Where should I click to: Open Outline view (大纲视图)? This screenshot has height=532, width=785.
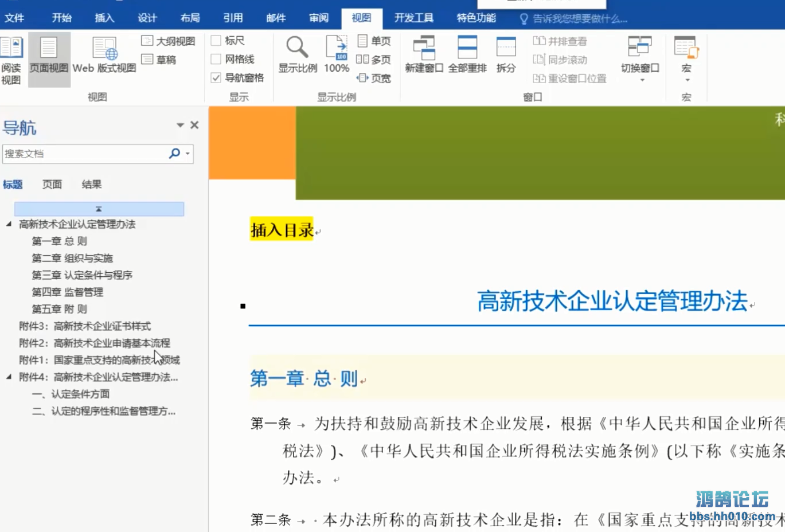(168, 41)
